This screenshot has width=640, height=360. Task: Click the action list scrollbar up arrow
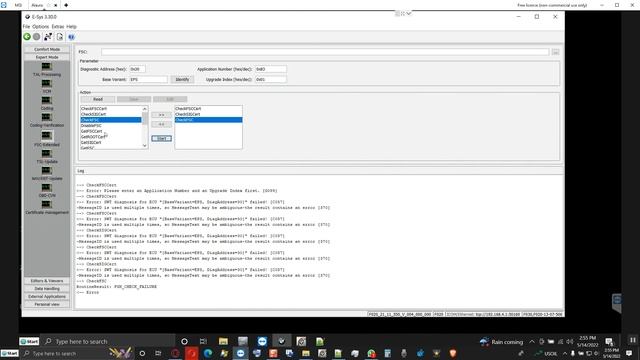click(x=144, y=109)
